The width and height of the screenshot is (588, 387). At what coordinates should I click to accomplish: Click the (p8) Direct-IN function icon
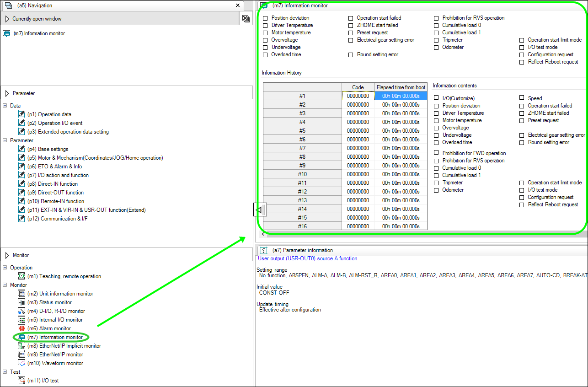pyautogui.click(x=21, y=184)
